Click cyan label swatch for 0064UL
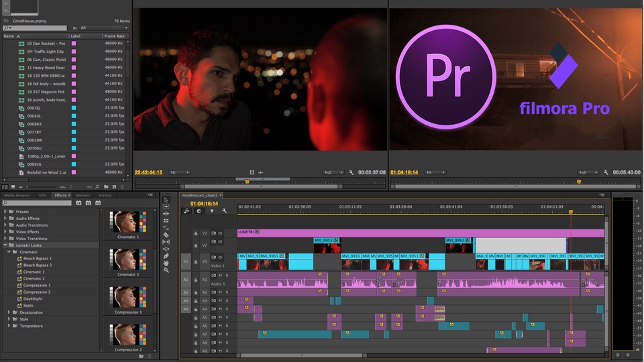Image resolution: width=644 pixels, height=362 pixels. click(x=74, y=116)
